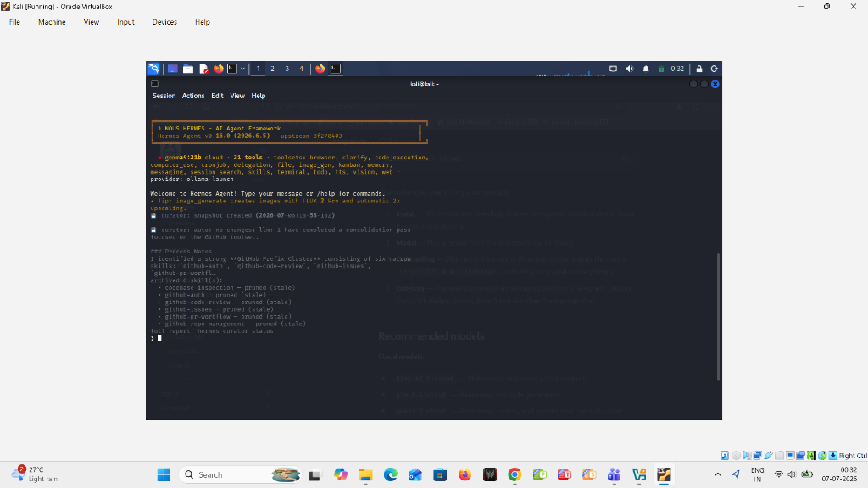Open the Kali dragon applications menu
This screenshot has width=868, height=488.
point(153,69)
